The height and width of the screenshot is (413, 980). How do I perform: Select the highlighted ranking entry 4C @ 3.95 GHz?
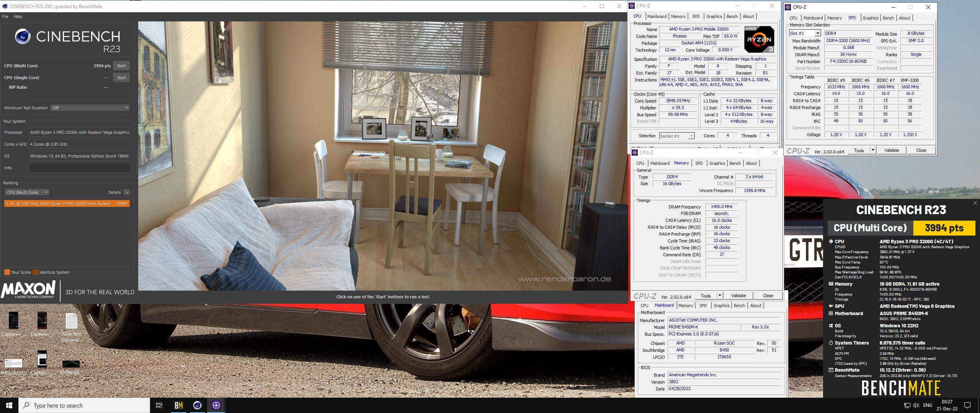click(67, 203)
